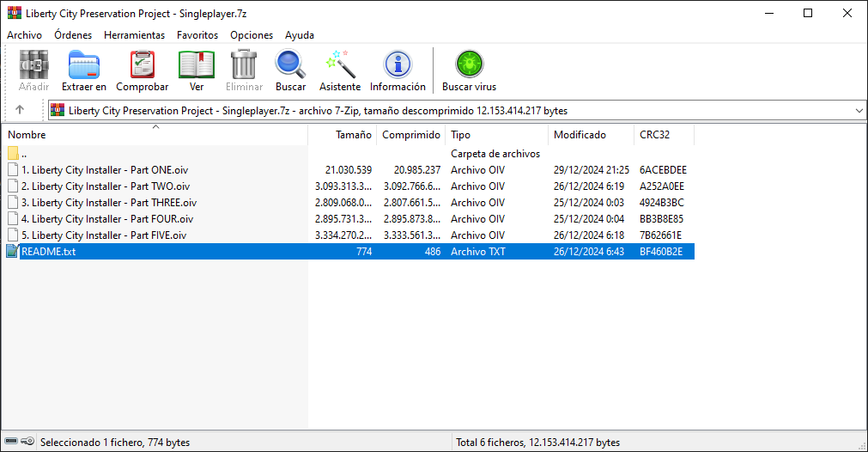This screenshot has width=868, height=452.
Task: Click CRC32 value 6ACEBDEE
Action: click(663, 170)
